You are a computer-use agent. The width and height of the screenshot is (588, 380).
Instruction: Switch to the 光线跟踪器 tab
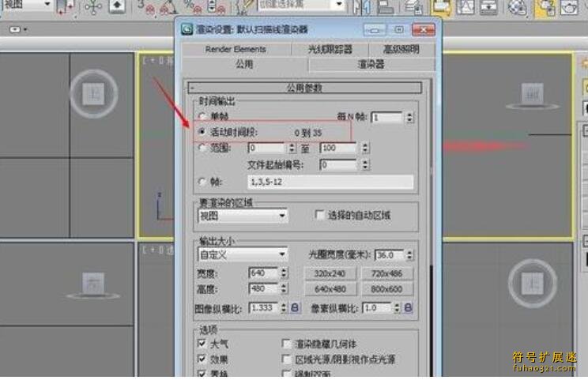click(330, 49)
